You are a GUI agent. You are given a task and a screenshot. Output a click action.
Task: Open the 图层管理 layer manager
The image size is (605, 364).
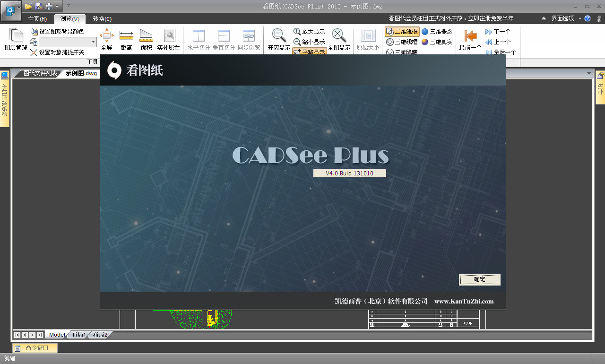(x=16, y=39)
